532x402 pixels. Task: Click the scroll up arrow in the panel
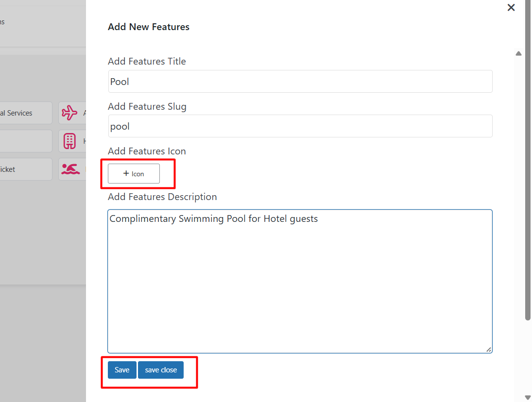518,53
